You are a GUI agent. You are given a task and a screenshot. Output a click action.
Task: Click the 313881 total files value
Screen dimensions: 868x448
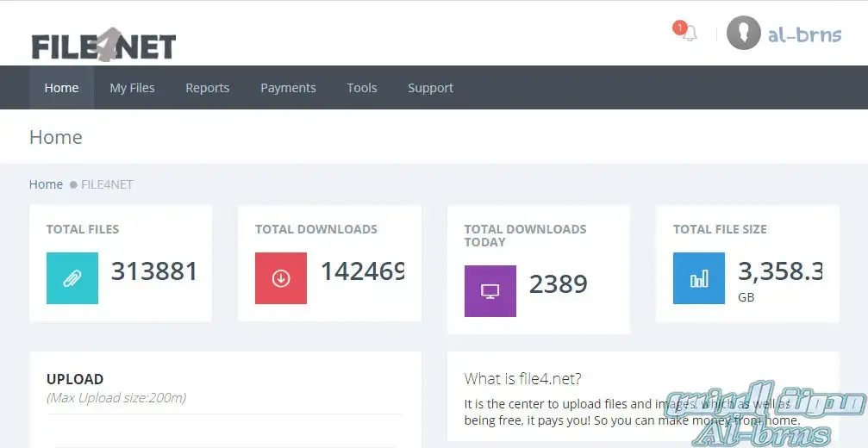154,271
